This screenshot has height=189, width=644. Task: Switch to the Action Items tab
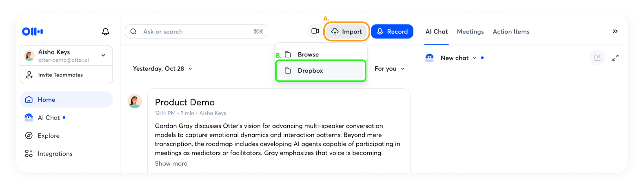pos(511,32)
